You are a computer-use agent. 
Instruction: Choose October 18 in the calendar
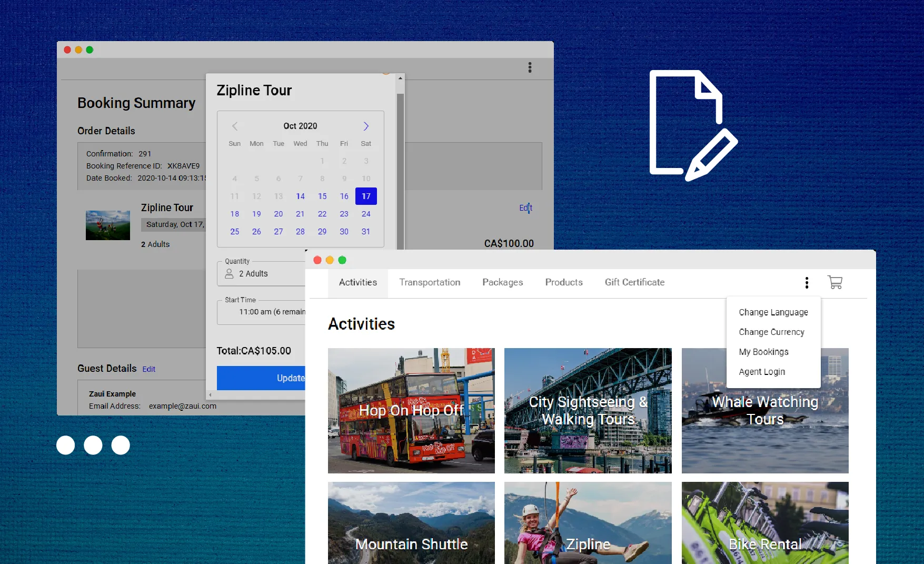click(x=235, y=214)
